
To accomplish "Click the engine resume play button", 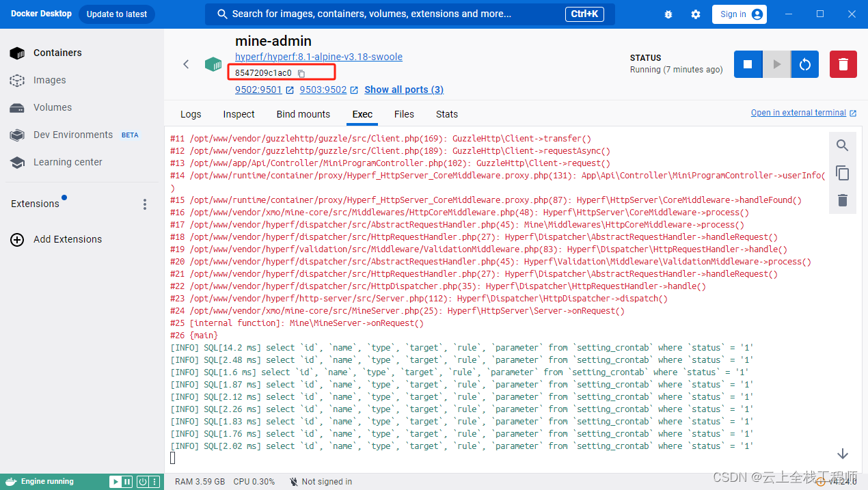I will (x=116, y=482).
